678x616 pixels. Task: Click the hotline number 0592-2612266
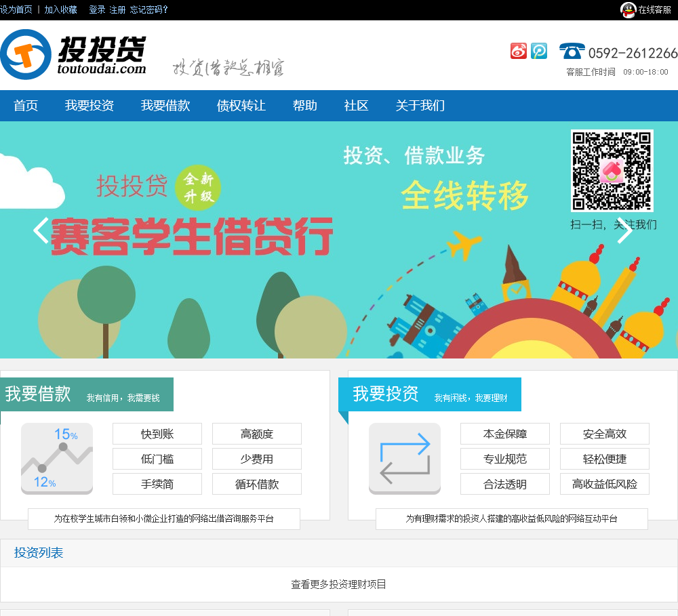(633, 53)
